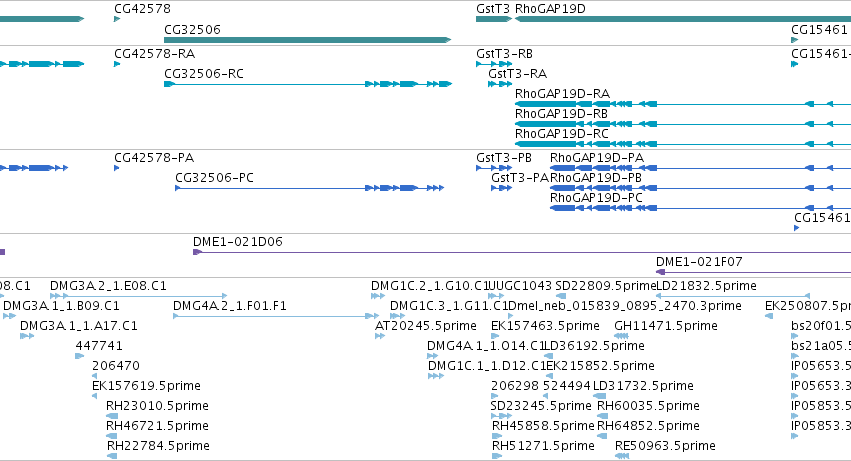Select the CG32506 gene bar
This screenshot has width=851, height=461.
tap(307, 40)
